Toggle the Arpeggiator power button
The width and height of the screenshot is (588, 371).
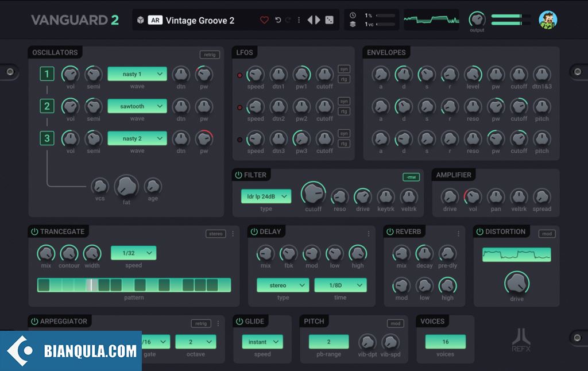(34, 321)
